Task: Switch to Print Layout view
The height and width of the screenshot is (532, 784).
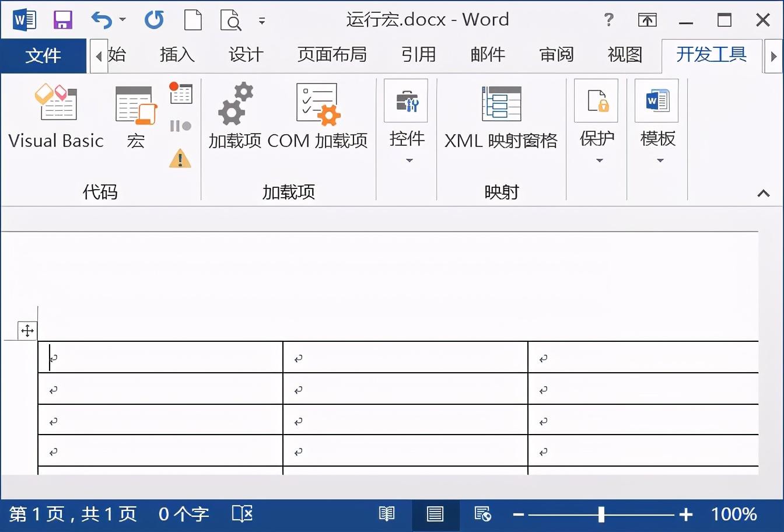Action: (x=435, y=514)
